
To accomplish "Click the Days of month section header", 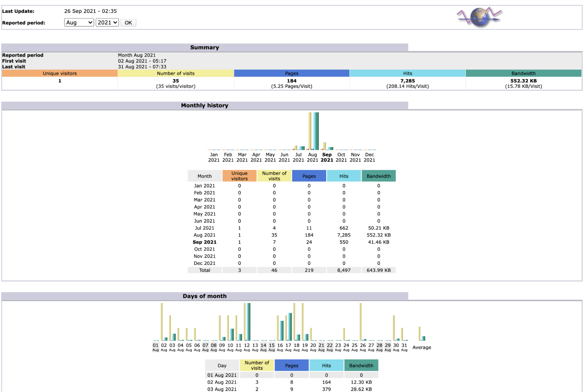I will [x=205, y=296].
